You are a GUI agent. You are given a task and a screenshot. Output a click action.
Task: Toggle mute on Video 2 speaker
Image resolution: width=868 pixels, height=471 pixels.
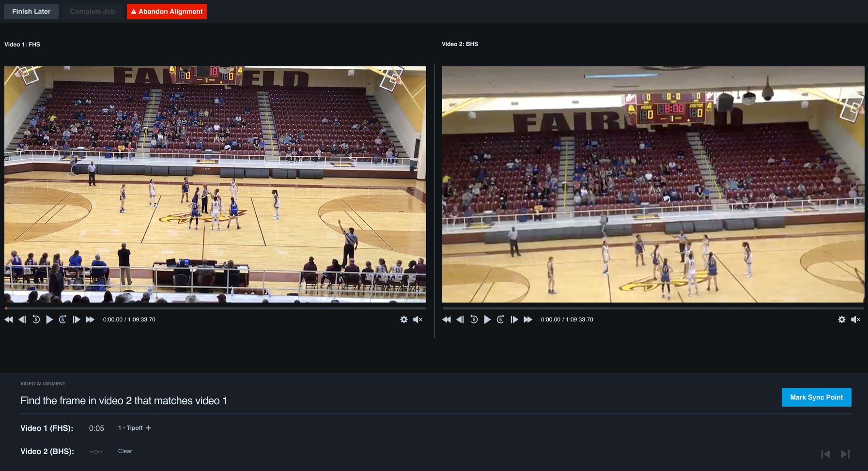(x=855, y=319)
